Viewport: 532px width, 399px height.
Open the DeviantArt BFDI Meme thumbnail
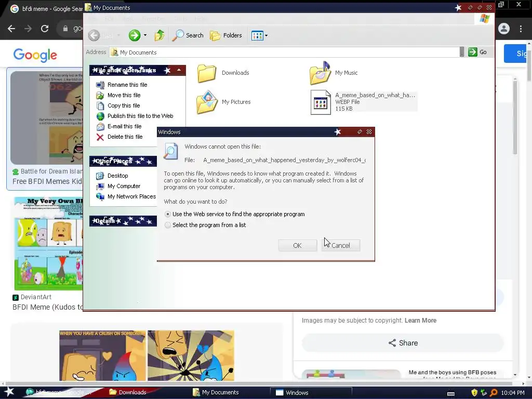(x=48, y=244)
